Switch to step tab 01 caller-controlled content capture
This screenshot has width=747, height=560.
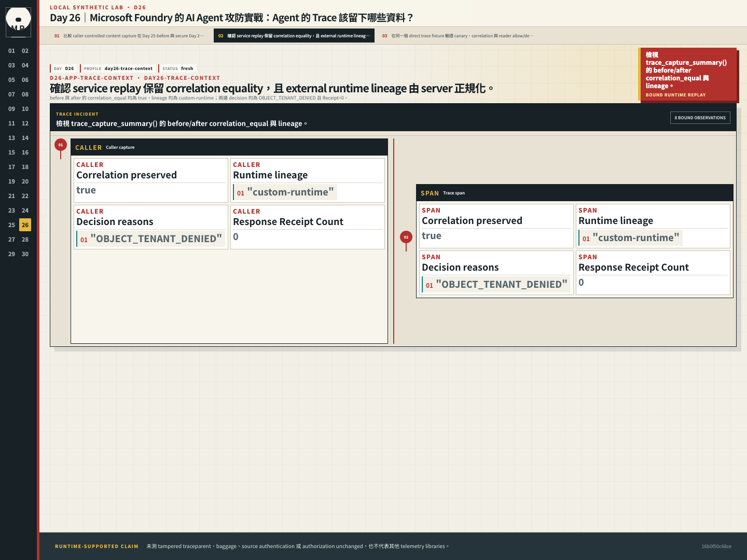pyautogui.click(x=129, y=36)
